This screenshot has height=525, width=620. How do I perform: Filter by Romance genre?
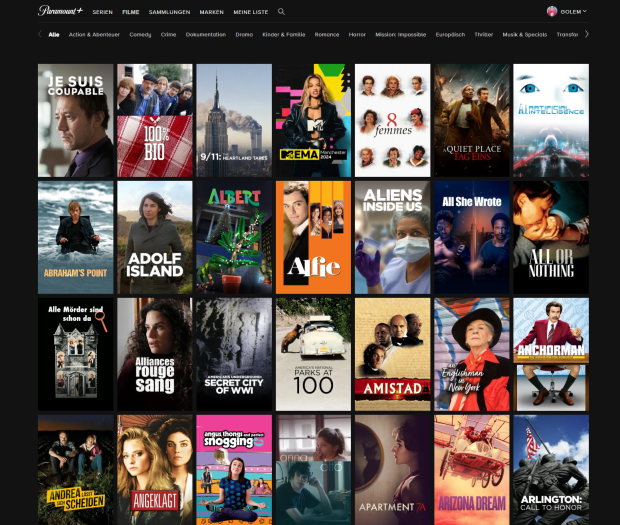point(327,35)
